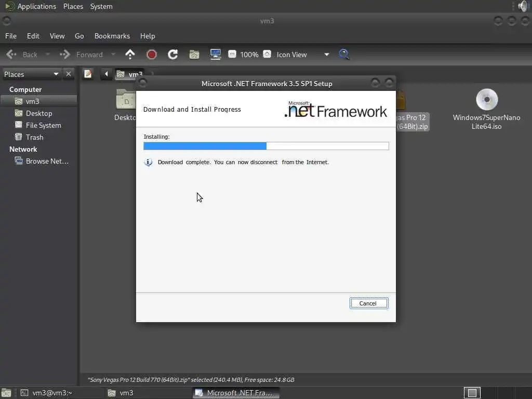Zoom out with the minus icon
Viewport: 532px width, 399px height.
coord(232,54)
